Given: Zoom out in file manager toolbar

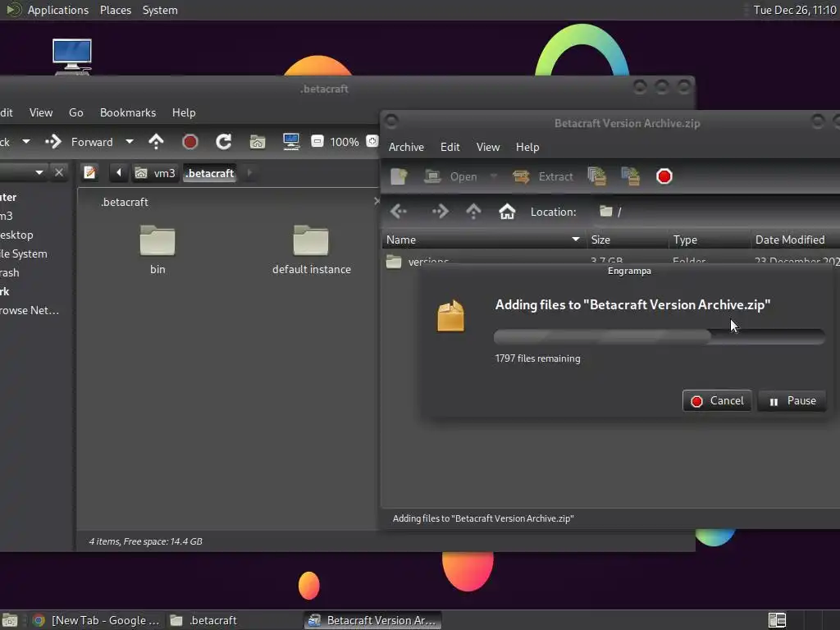Looking at the screenshot, I should pos(317,141).
